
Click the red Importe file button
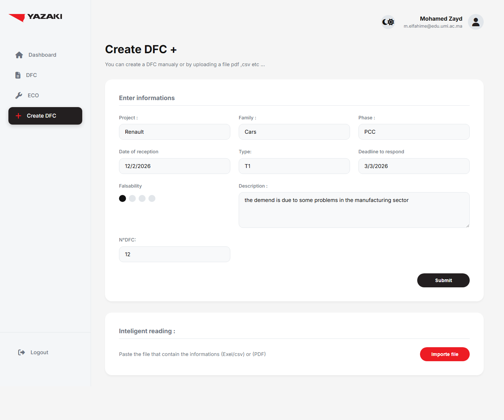click(445, 354)
